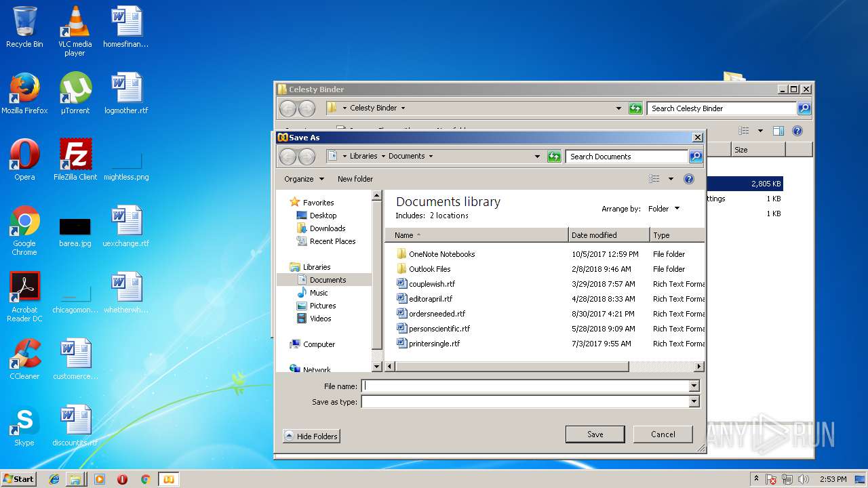Viewport: 868px width, 488px height.
Task: Click the help icon in Celesty Binder window
Action: point(797,131)
